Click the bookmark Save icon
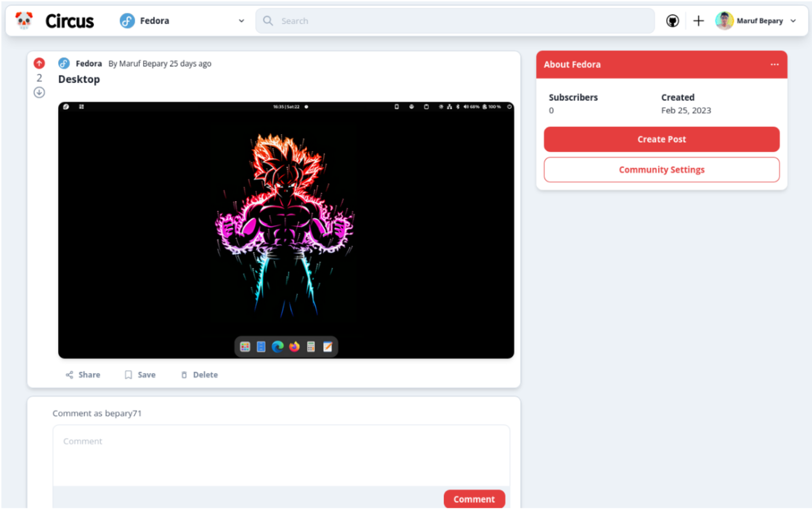Screen dimensions: 812x510 (x=128, y=375)
